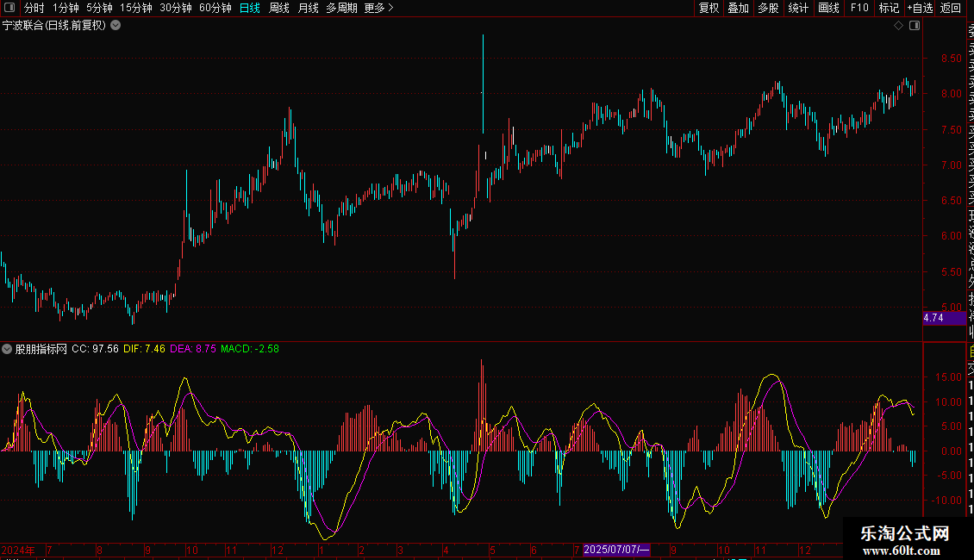The width and height of the screenshot is (974, 560).
Task: Click the panel layout icon at top-left
Action: click(x=9, y=8)
